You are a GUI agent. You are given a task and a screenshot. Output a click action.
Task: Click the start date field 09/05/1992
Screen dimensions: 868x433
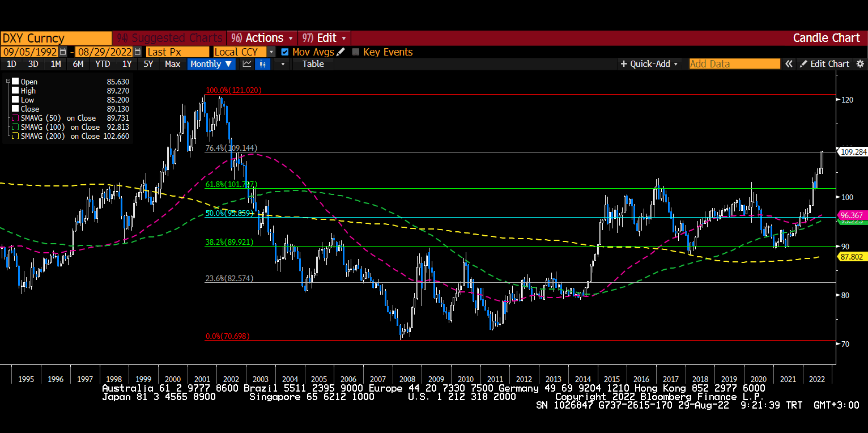point(29,52)
